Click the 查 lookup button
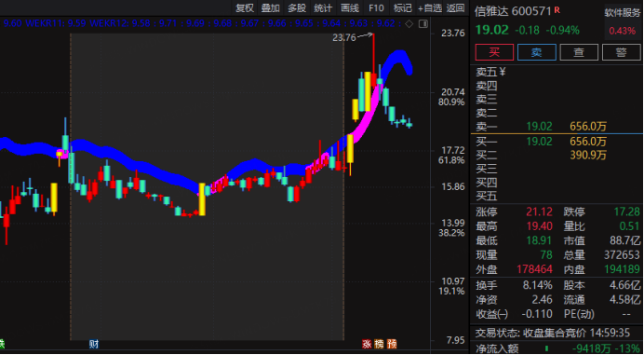This screenshot has height=355, width=644. tap(579, 52)
